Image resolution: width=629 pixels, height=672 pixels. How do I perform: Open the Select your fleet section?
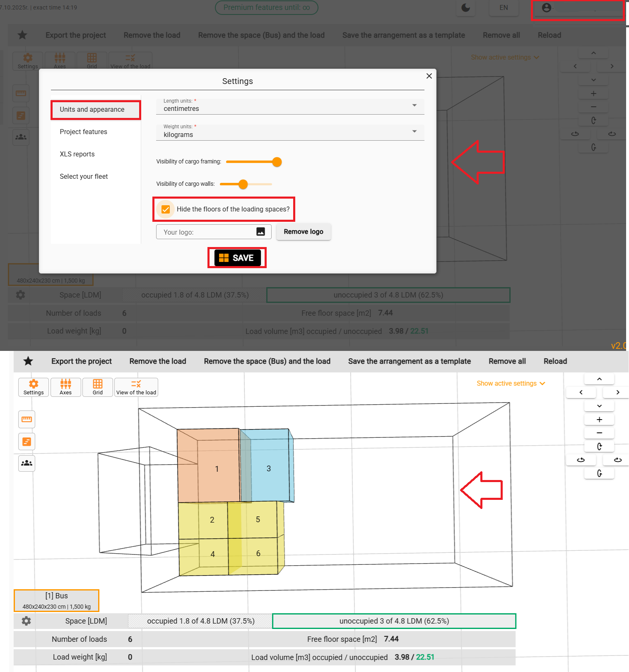point(84,177)
